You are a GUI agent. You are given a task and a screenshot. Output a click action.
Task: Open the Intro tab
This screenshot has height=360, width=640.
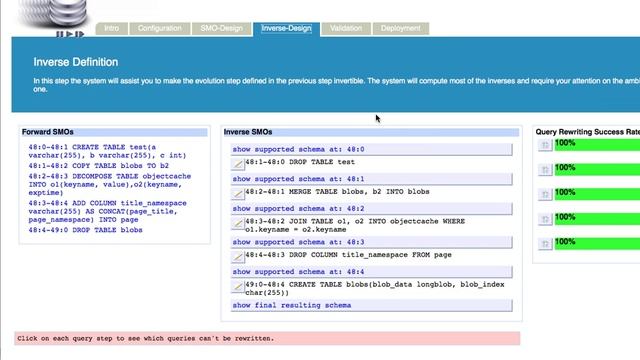pos(111,29)
